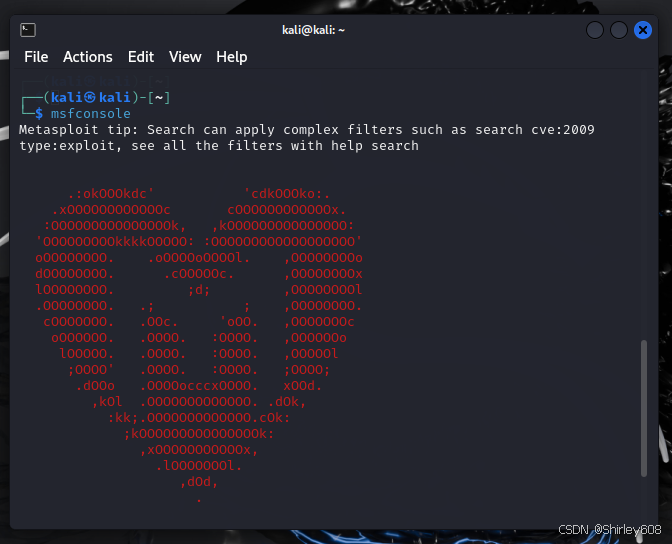The height and width of the screenshot is (544, 672).
Task: Open the View menu
Action: [185, 57]
